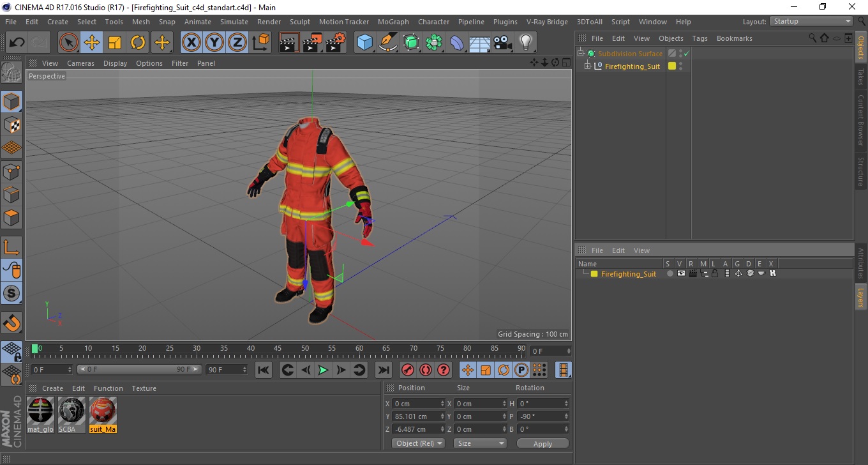Open the Object (Rel) dropdown
This screenshot has width=868, height=465.
(x=418, y=443)
